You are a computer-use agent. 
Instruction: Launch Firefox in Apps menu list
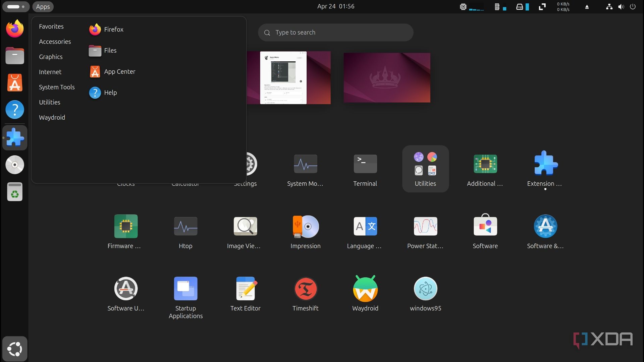[106, 29]
